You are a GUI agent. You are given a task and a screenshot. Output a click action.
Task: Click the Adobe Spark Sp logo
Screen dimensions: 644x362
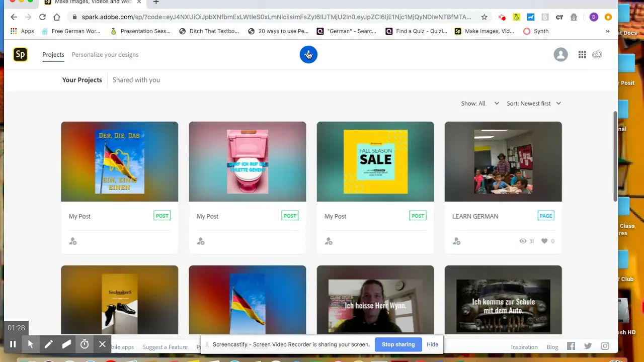point(20,54)
